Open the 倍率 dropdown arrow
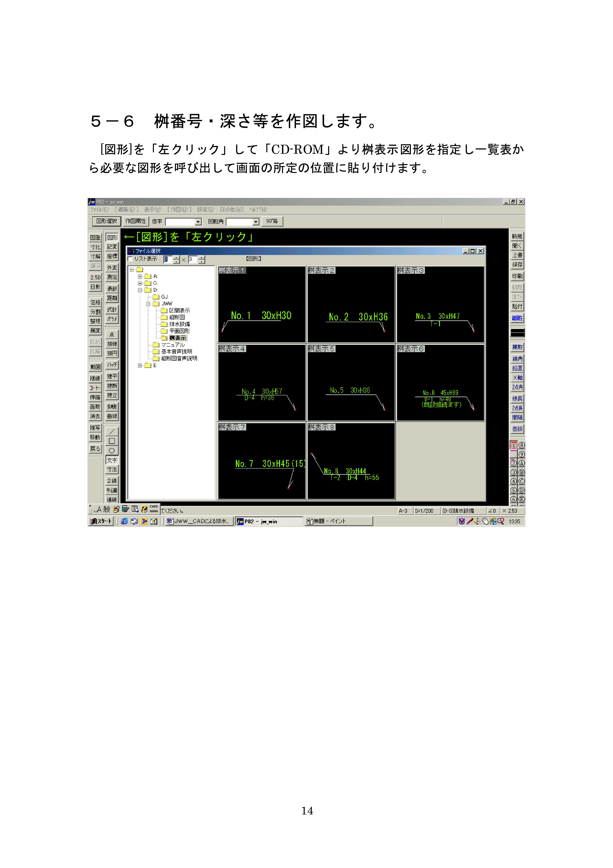Image resolution: width=613 pixels, height=868 pixels. coord(198,222)
